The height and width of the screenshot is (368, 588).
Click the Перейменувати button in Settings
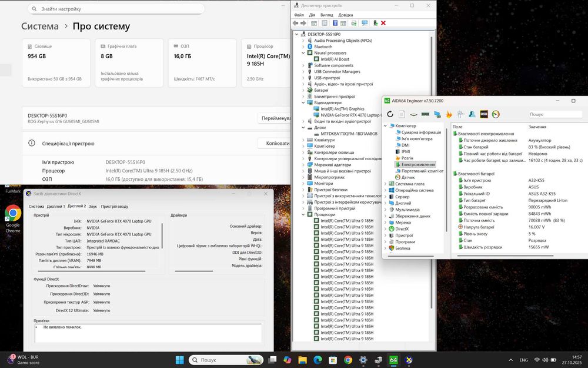point(274,118)
